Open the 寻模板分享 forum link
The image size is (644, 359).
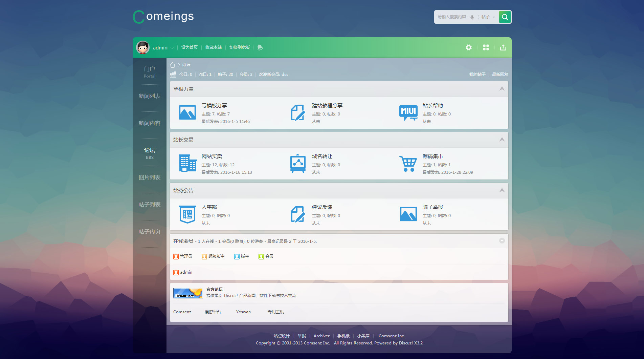click(x=214, y=106)
